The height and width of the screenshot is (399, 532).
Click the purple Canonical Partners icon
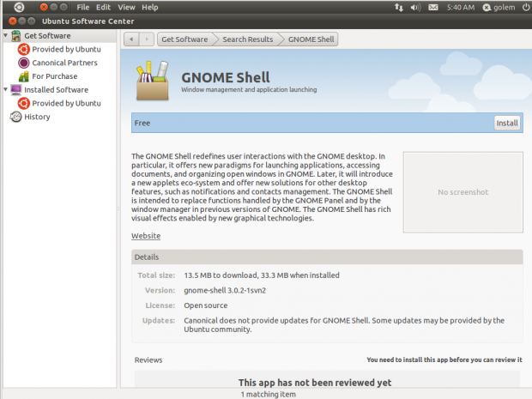tap(24, 63)
